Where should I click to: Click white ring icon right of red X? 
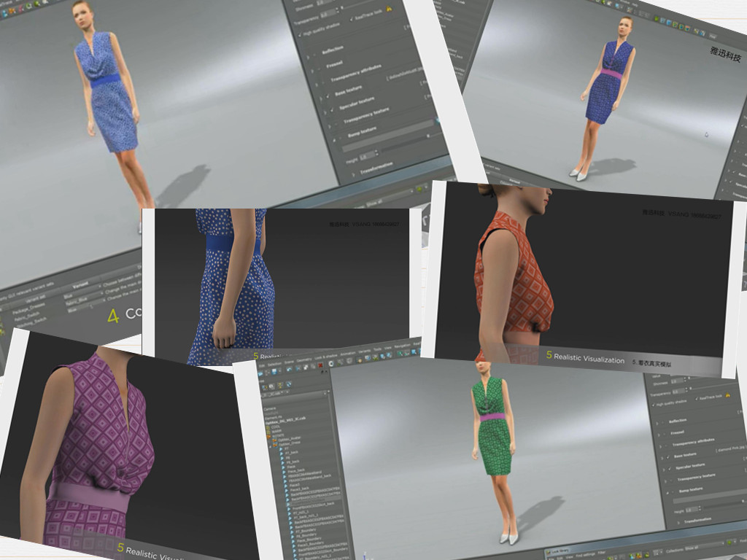click(x=331, y=364)
